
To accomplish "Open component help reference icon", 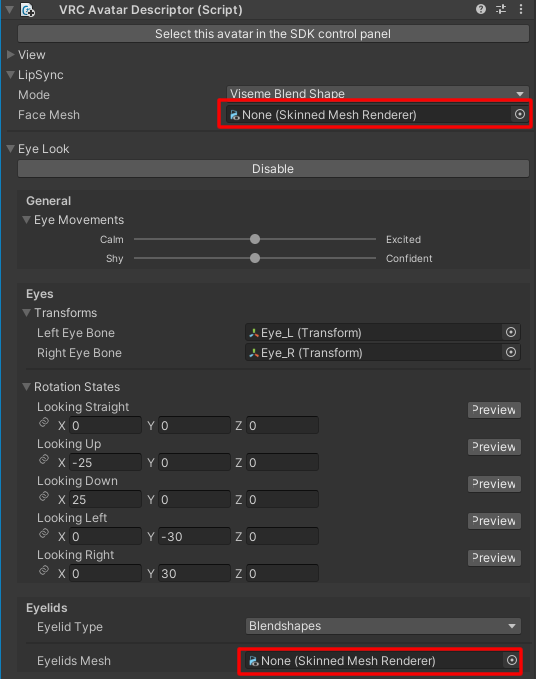I will pyautogui.click(x=481, y=9).
